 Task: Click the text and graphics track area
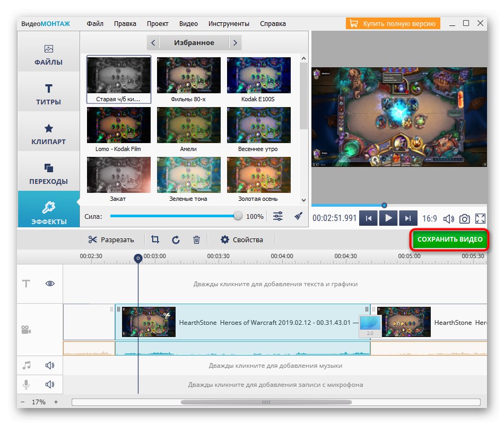click(275, 284)
